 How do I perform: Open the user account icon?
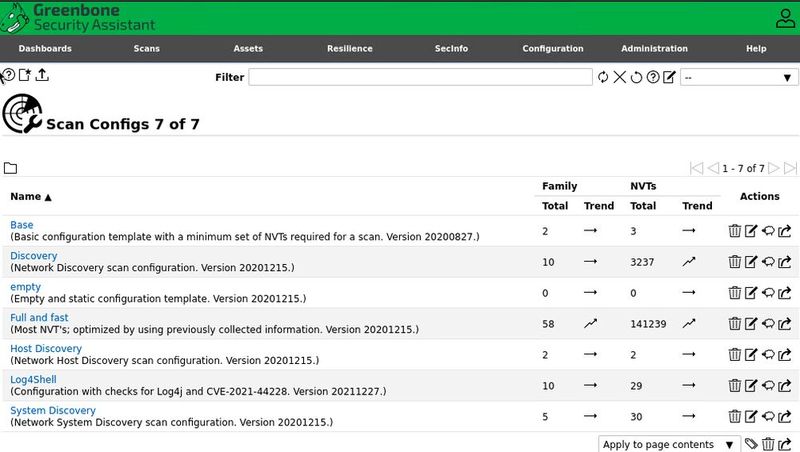click(x=785, y=18)
